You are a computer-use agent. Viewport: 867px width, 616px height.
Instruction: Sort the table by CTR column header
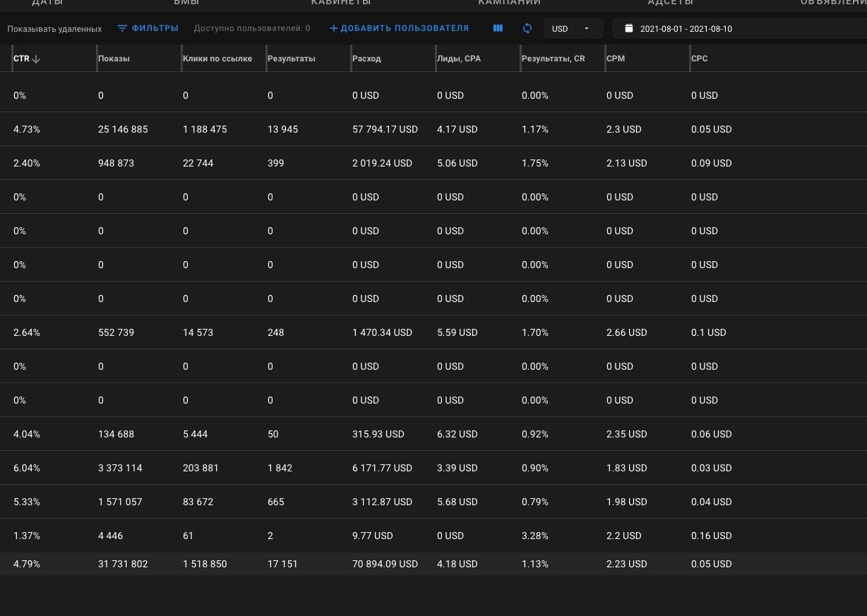coord(27,59)
